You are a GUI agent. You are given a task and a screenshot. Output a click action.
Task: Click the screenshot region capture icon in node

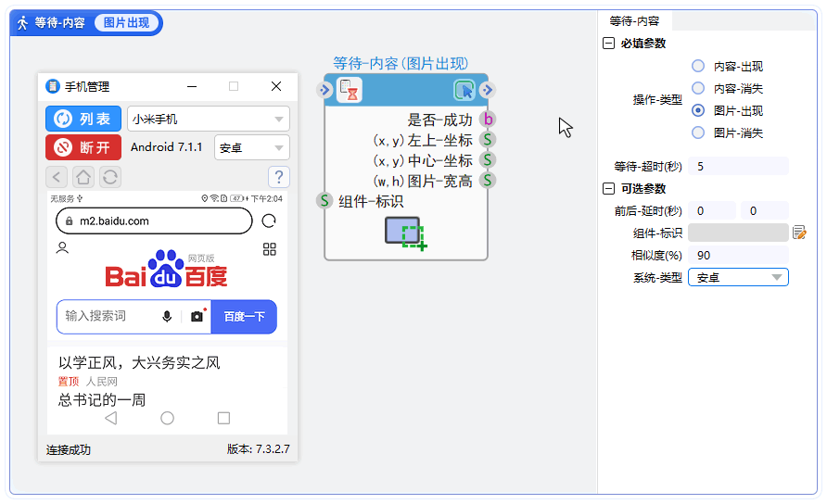click(x=405, y=233)
